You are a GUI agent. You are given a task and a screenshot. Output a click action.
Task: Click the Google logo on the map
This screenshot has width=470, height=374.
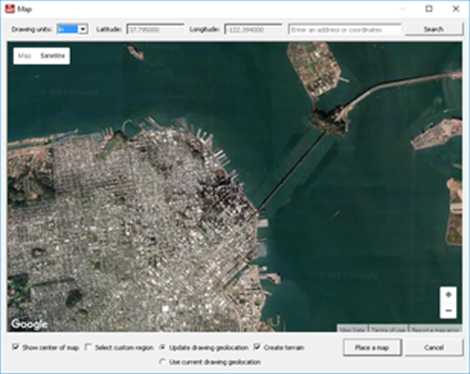pos(29,324)
